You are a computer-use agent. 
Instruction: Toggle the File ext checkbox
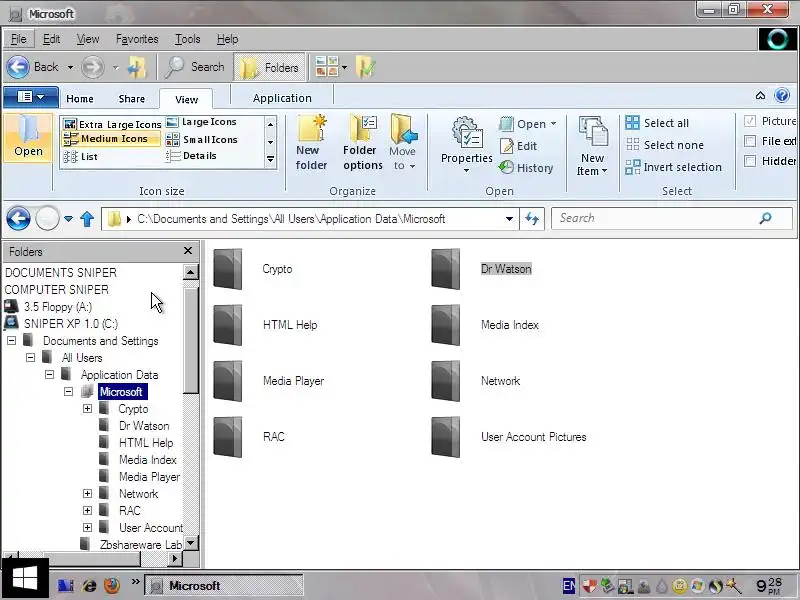point(750,141)
